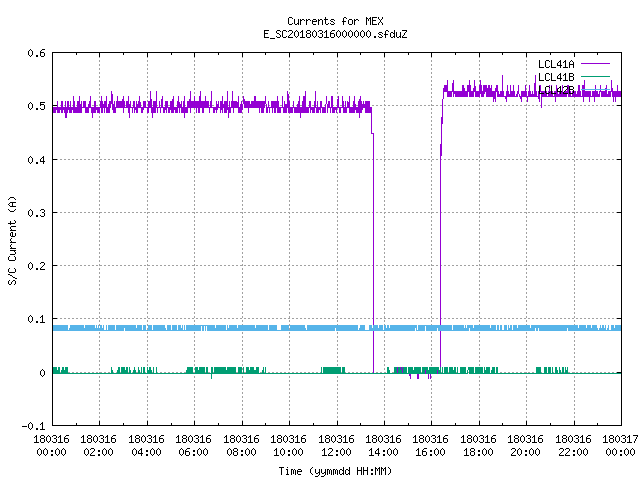
Task: Click the x-axis tick 180316 04:00
Action: [146, 446]
